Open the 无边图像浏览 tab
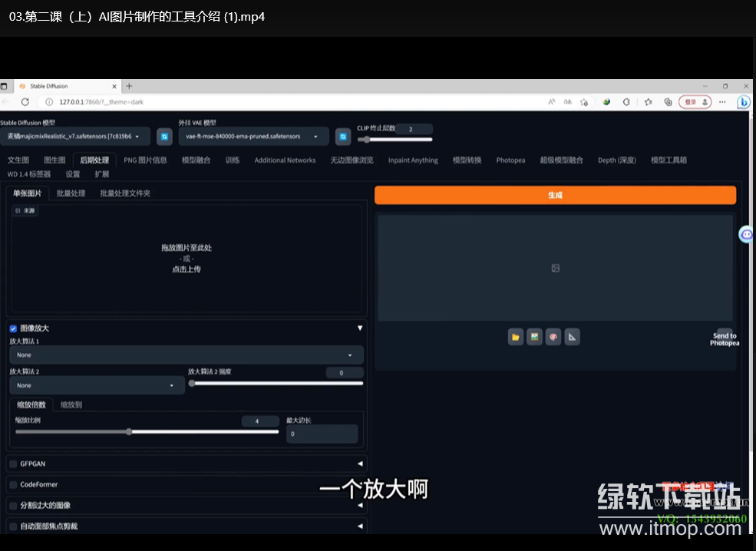The height and width of the screenshot is (551, 756). pyautogui.click(x=352, y=160)
